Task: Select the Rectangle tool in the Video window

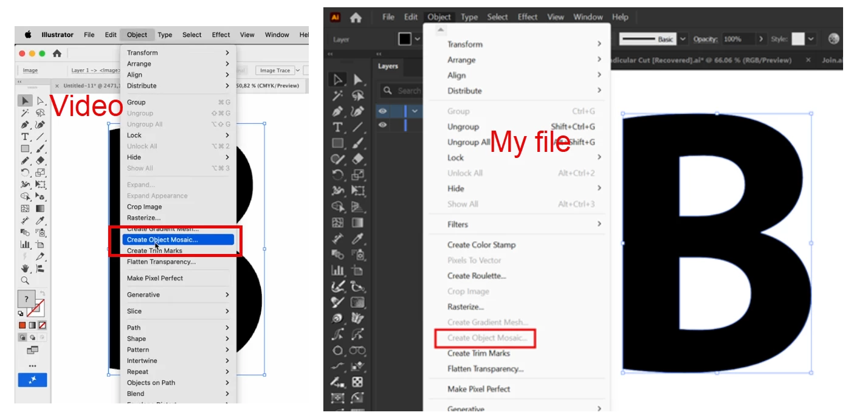Action: point(25,149)
